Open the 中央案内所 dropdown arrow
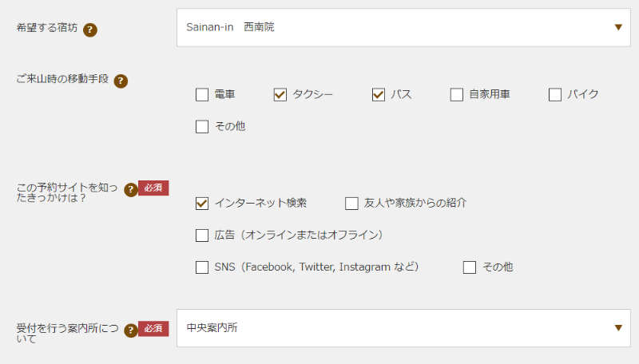Image resolution: width=639 pixels, height=364 pixels. (618, 328)
